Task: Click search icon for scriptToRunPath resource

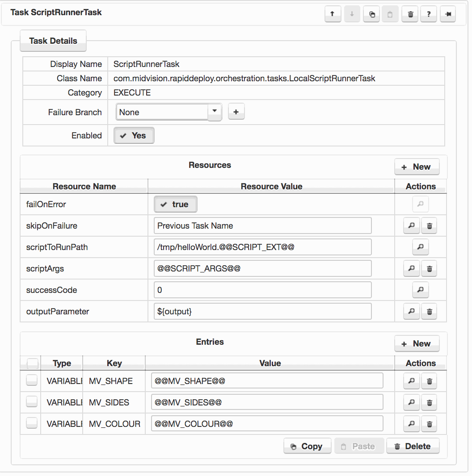Action: pos(420,247)
